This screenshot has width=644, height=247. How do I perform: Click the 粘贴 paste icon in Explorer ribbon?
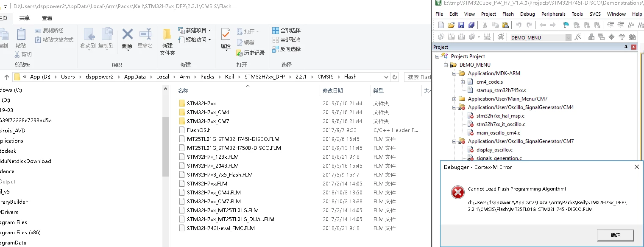[21, 34]
